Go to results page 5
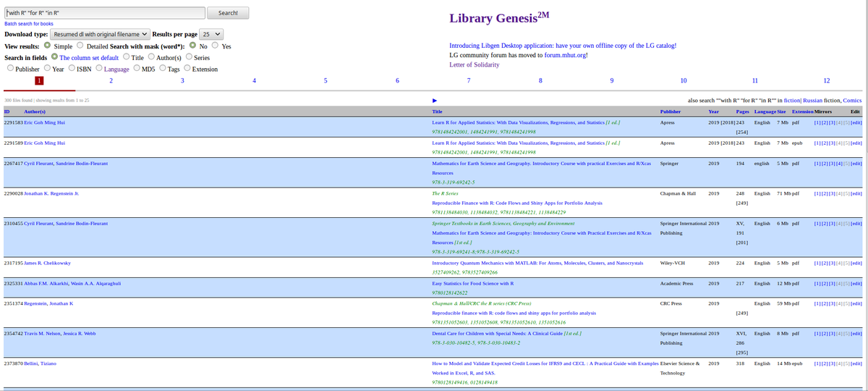 [325, 80]
